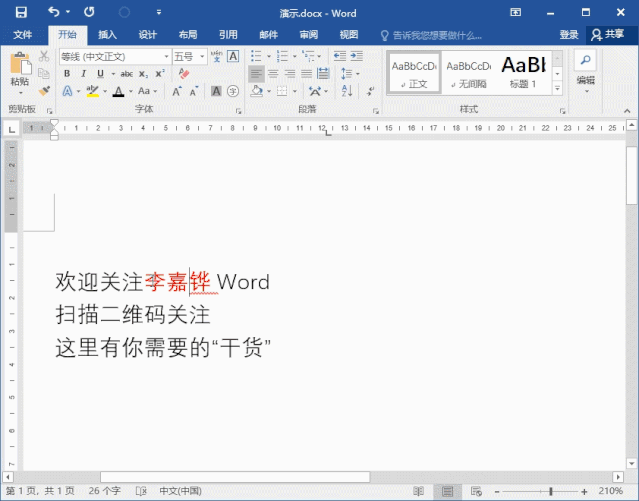Cut selection with the scissors icon
Image resolution: width=639 pixels, height=501 pixels.
tap(44, 56)
